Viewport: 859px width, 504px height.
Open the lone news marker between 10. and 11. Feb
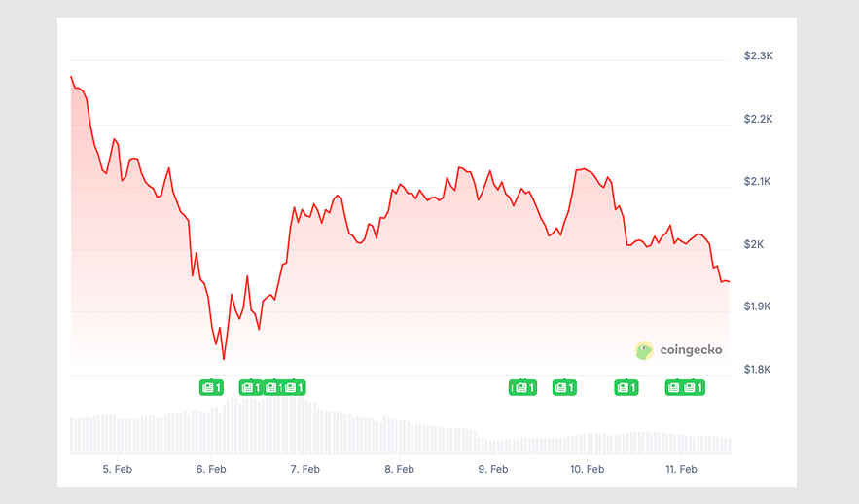click(626, 387)
